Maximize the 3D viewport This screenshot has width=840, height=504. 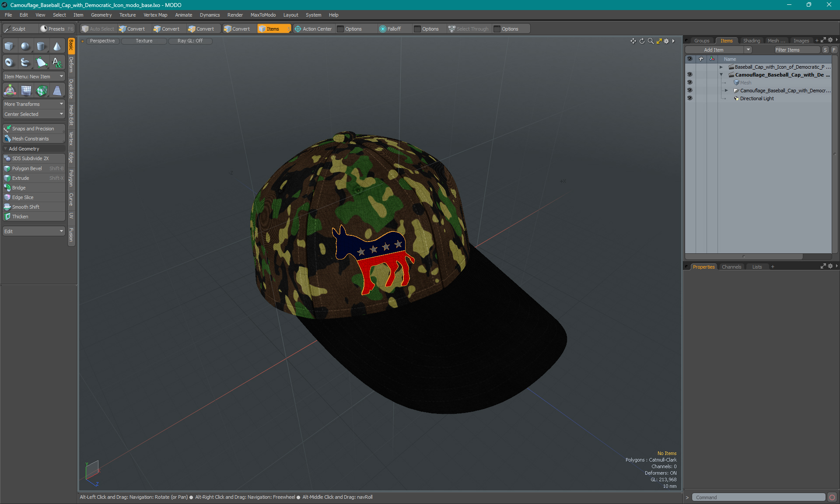659,41
